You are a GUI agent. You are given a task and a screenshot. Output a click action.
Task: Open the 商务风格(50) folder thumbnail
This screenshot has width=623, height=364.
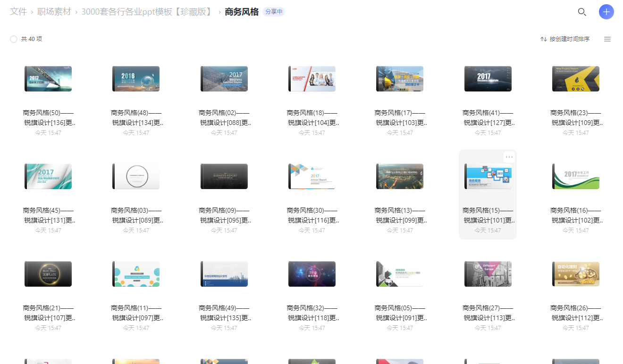(x=48, y=79)
